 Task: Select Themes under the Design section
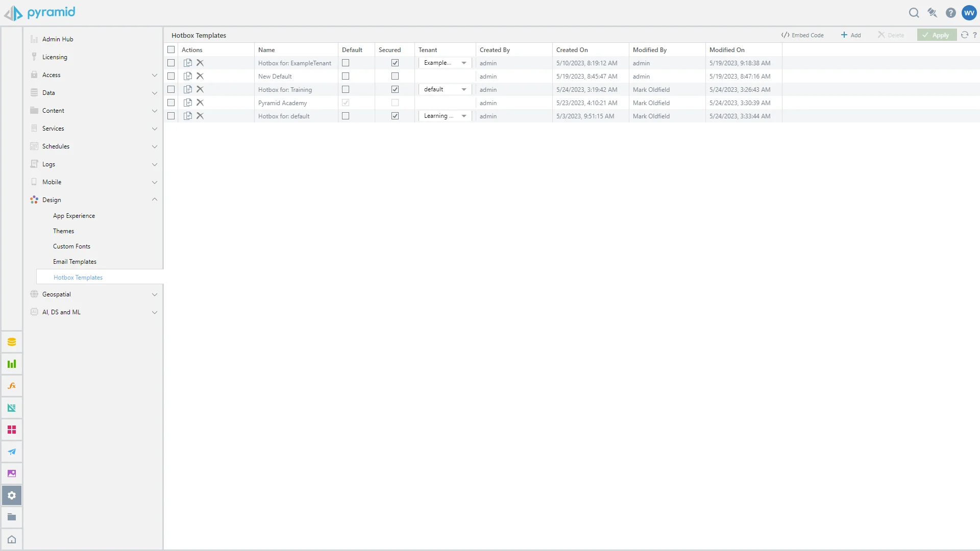pos(63,231)
